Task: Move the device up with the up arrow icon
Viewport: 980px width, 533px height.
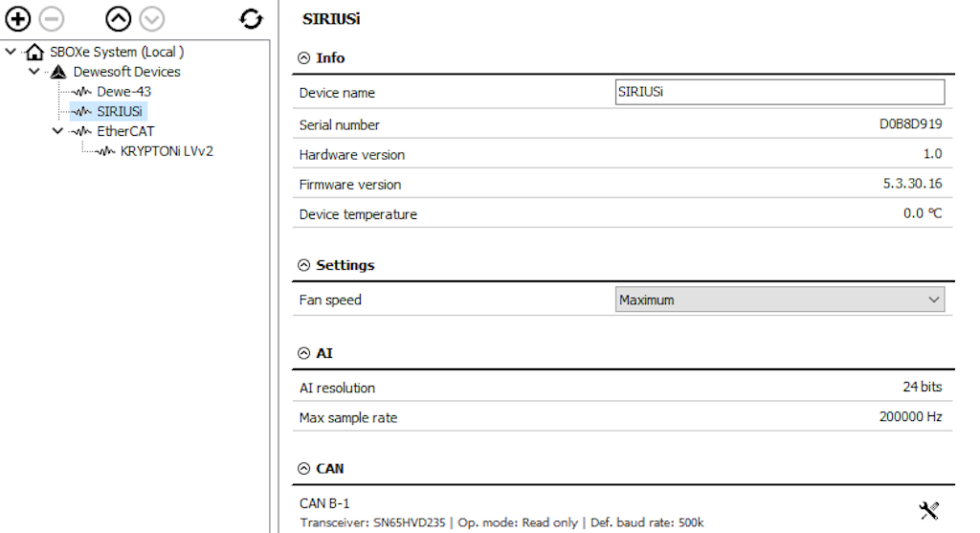Action: pos(118,19)
